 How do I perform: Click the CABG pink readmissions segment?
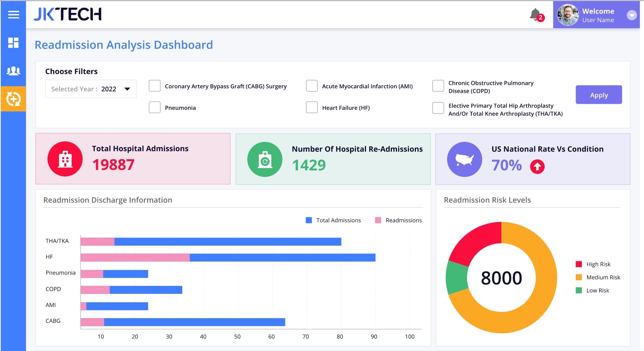point(92,322)
